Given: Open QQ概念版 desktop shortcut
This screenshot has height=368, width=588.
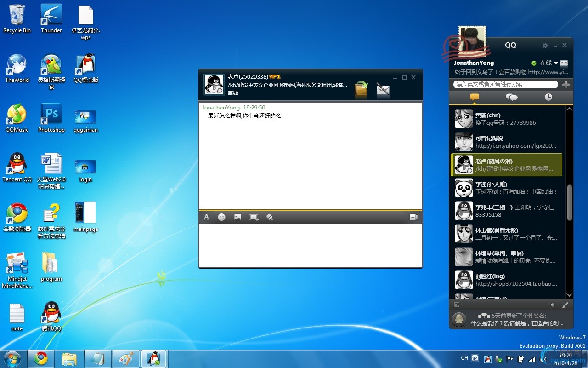Looking at the screenshot, I should pyautogui.click(x=86, y=69).
